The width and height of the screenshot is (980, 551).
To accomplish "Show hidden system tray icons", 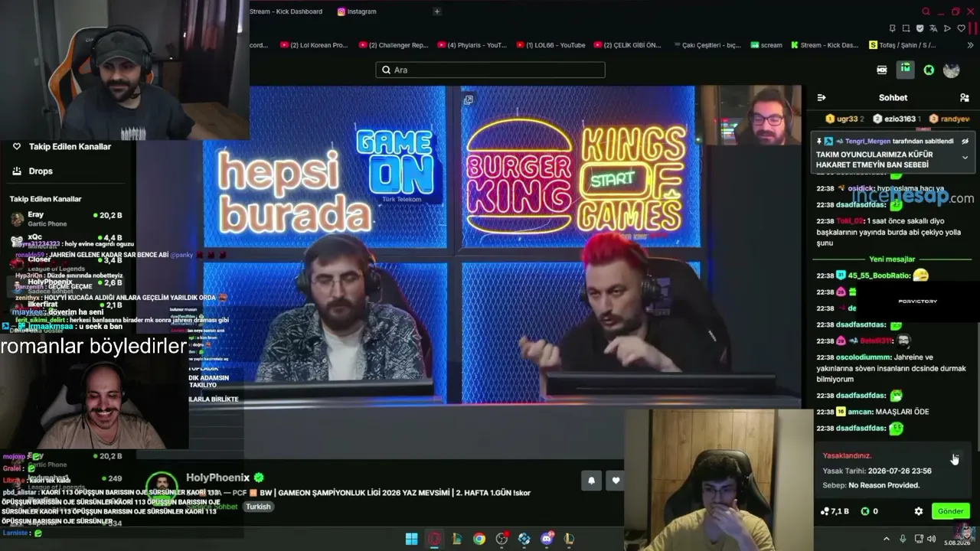I will pyautogui.click(x=887, y=539).
